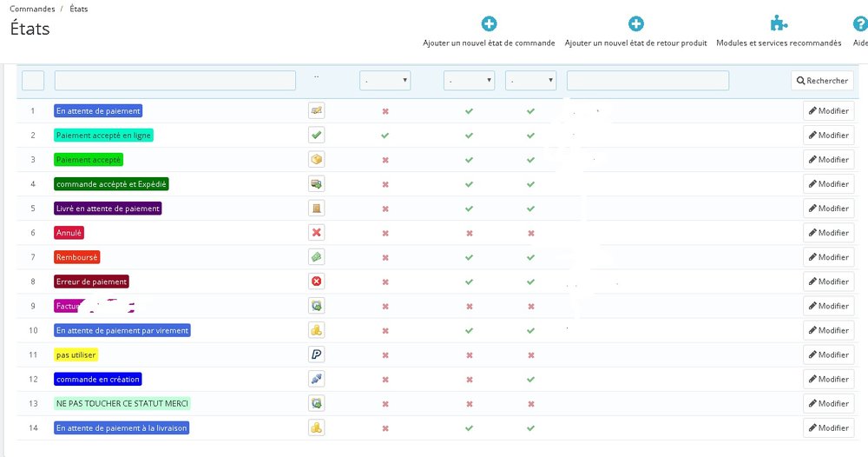
Task: Click coins icon for paiement à la livraison
Action: point(316,427)
